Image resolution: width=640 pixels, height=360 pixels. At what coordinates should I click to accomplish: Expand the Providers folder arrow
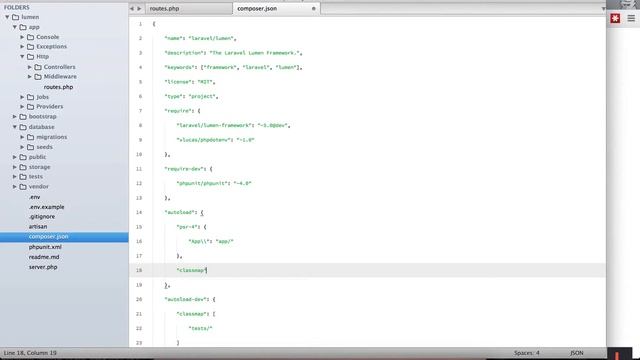tap(22, 107)
